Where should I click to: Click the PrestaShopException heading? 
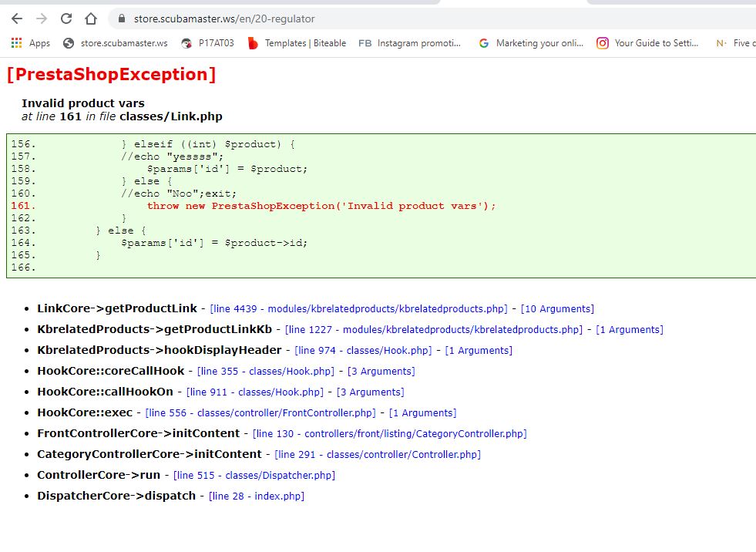coord(112,74)
